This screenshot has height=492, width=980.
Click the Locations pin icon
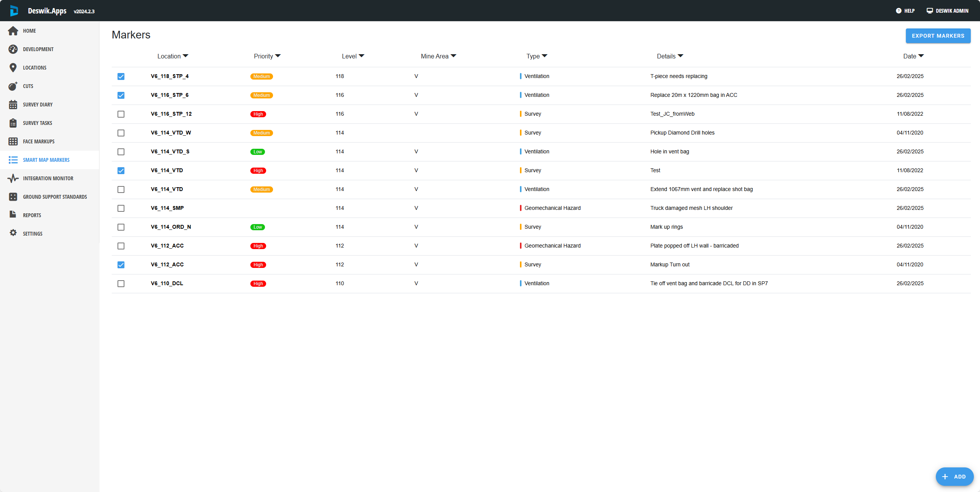[x=13, y=68]
